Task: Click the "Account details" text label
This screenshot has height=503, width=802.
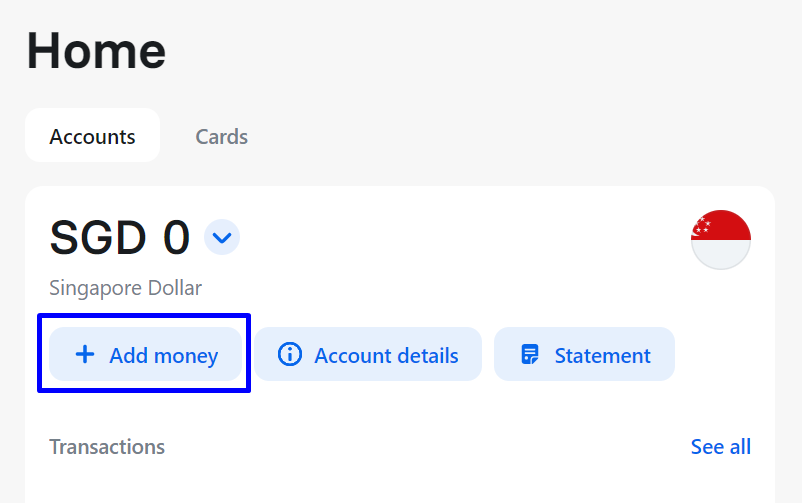Action: click(x=386, y=356)
